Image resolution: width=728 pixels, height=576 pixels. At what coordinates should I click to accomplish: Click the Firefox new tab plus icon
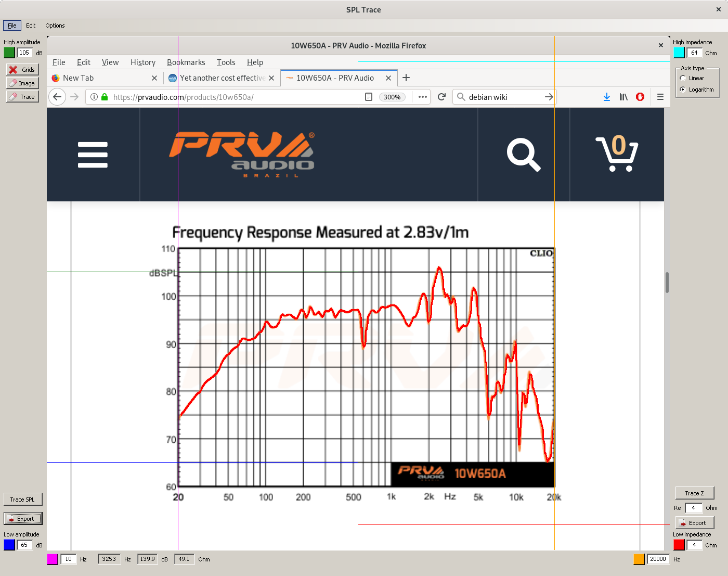click(x=406, y=78)
